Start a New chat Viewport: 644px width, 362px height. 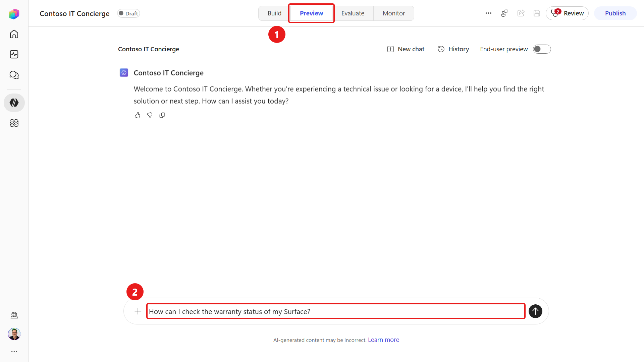pyautogui.click(x=406, y=49)
